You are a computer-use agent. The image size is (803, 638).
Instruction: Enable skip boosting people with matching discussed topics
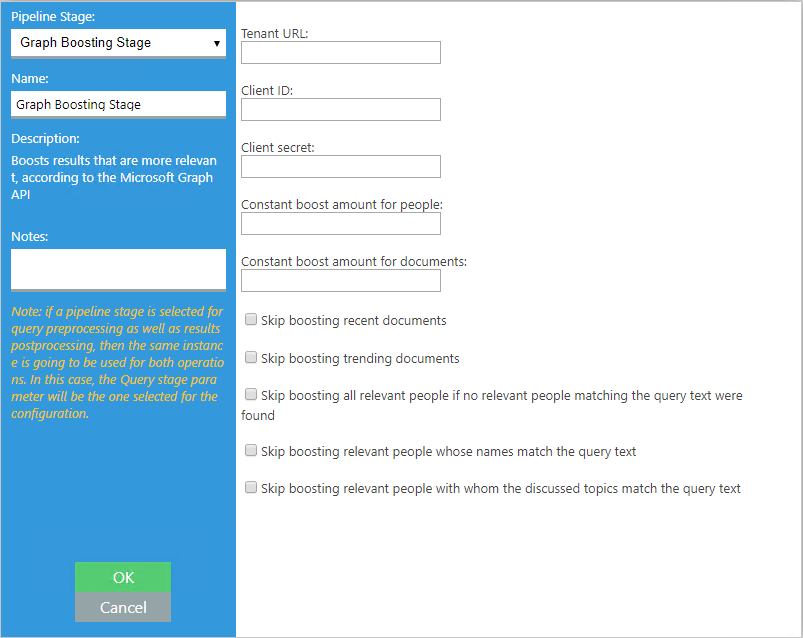click(252, 488)
